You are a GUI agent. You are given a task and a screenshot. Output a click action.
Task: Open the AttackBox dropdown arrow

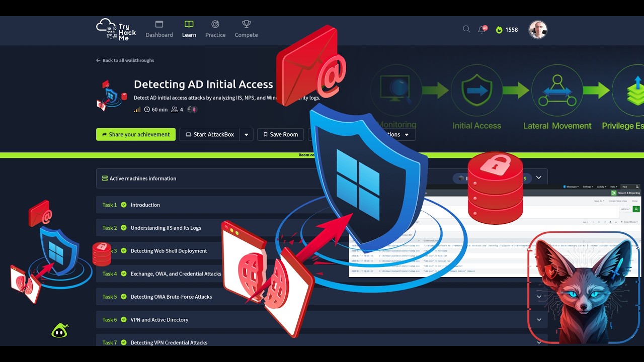click(247, 134)
